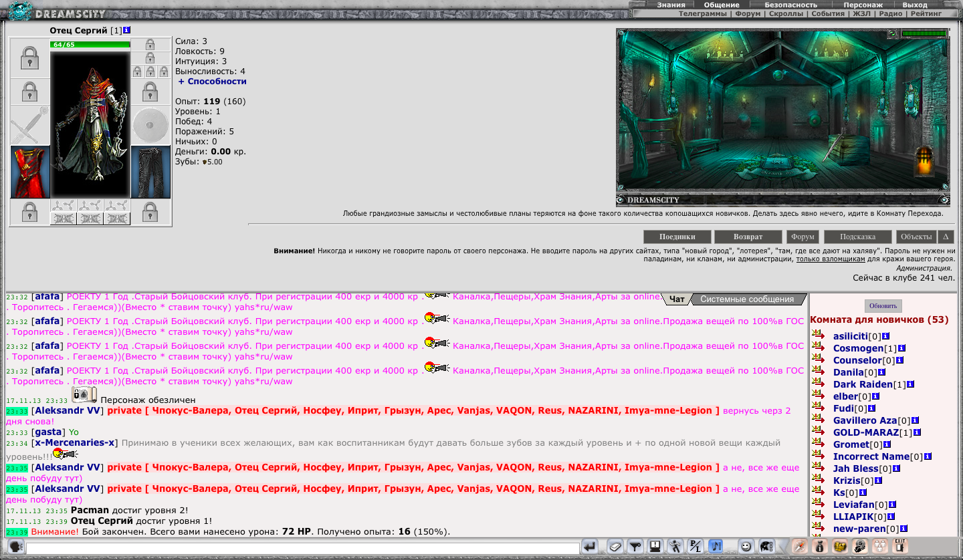Click the Подсказка button

click(x=858, y=237)
